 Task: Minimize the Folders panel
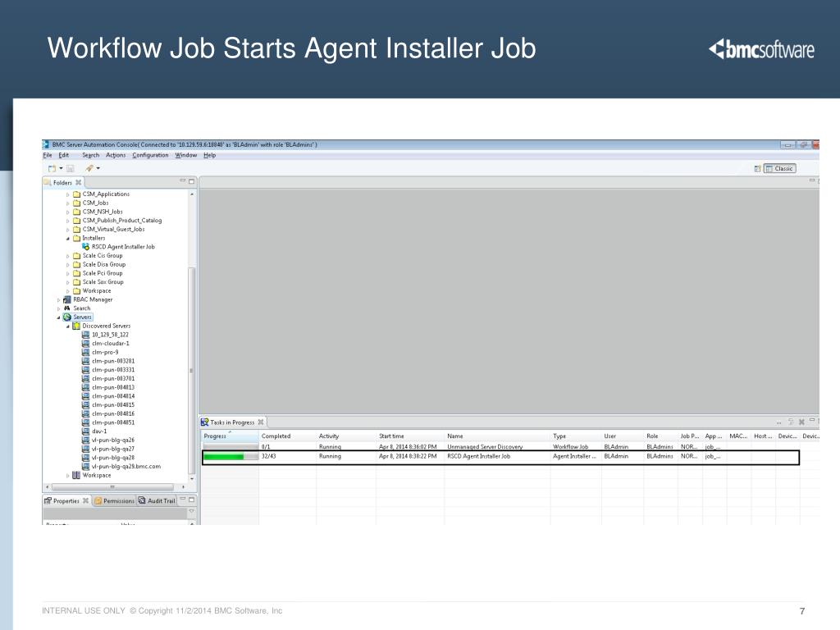183,181
